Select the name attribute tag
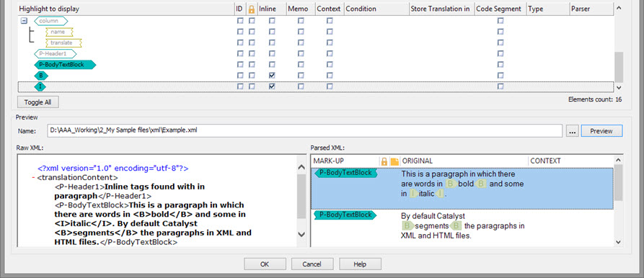This screenshot has width=644, height=278. (x=60, y=32)
